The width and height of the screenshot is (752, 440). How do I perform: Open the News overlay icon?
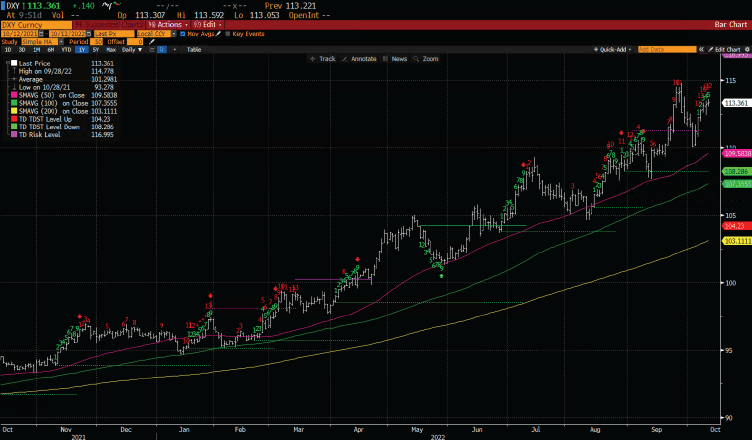click(386, 59)
